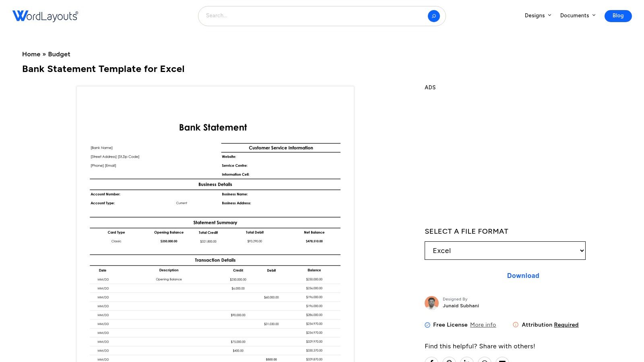Navigate to Home breadcrumb

(31, 54)
